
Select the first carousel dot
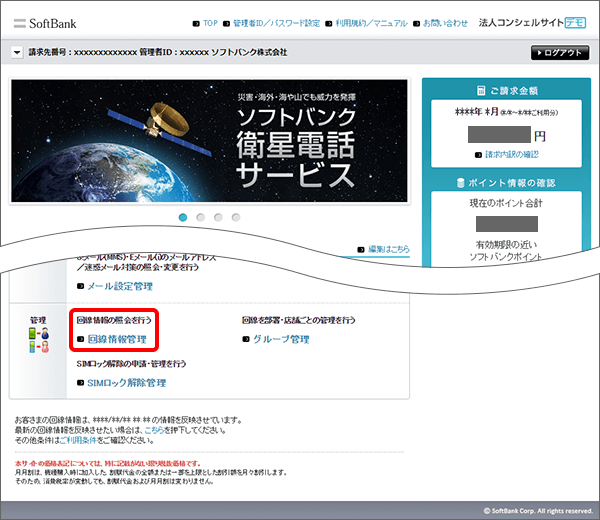point(184,216)
